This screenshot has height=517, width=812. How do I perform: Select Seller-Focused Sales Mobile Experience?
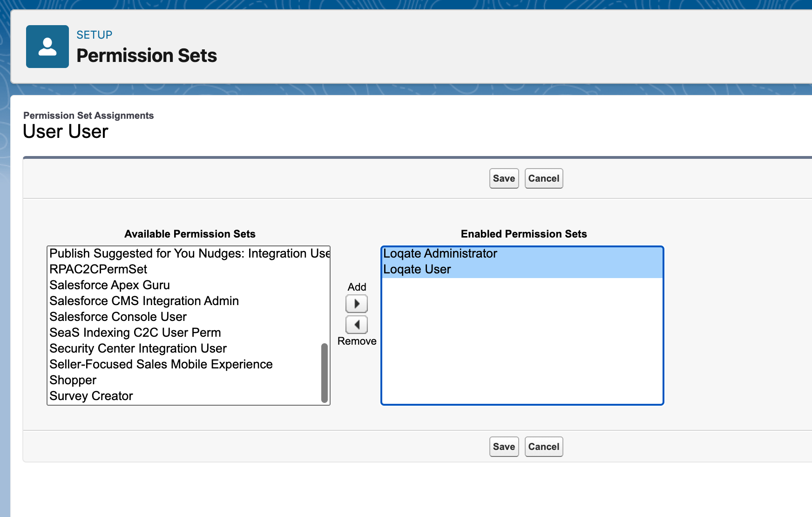[185, 364]
